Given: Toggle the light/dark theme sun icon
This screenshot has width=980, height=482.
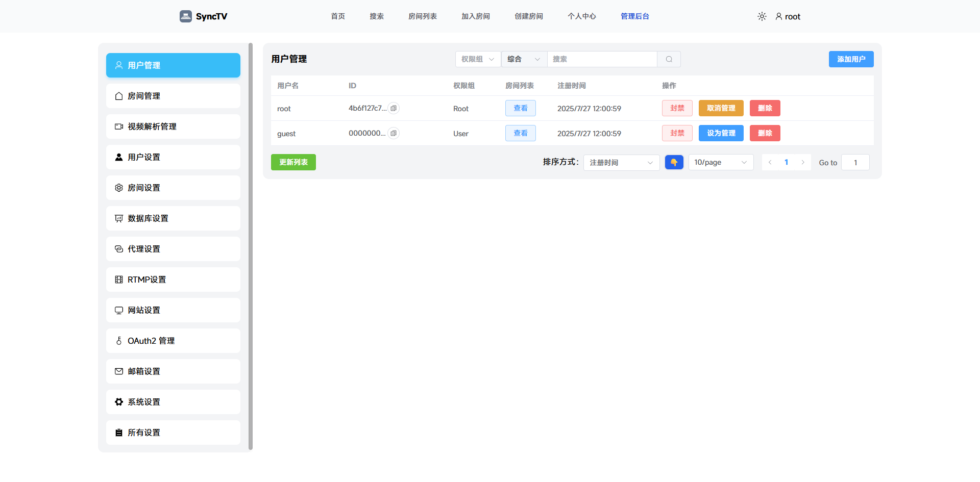Looking at the screenshot, I should [762, 16].
